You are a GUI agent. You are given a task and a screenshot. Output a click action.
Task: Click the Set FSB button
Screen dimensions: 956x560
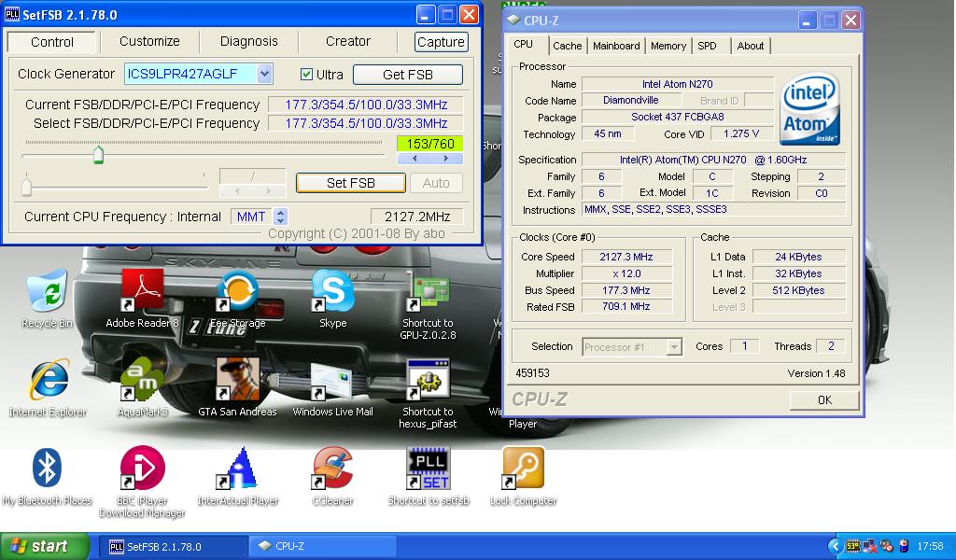351,183
